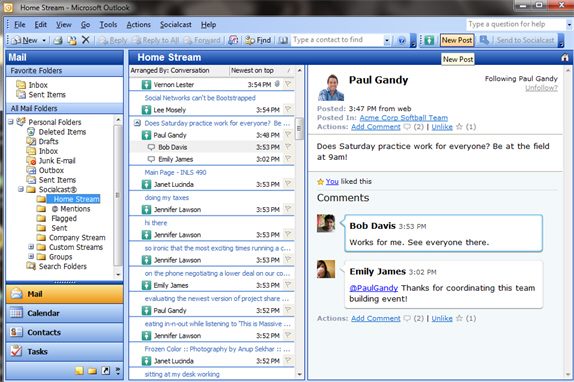Collapse the Saturday practice conversation
The height and width of the screenshot is (382, 574).
pos(137,123)
